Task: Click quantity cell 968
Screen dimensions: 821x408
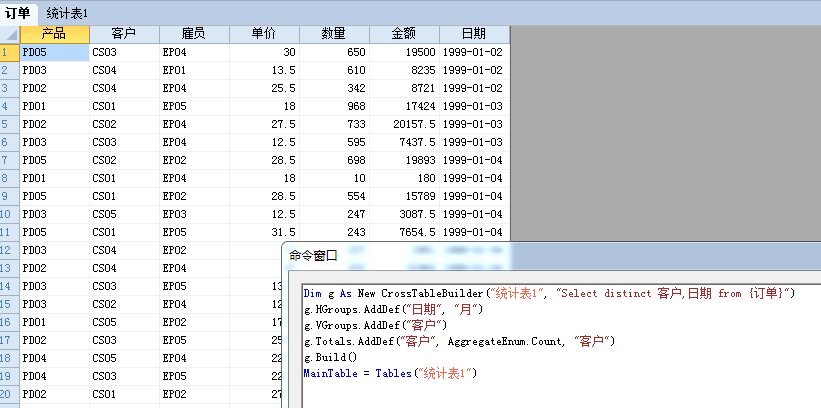Action: tap(334, 106)
